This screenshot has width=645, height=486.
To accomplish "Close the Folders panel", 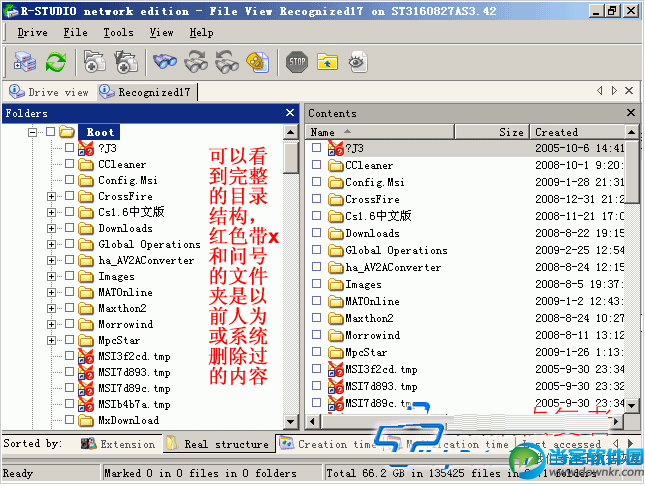I will coord(290,113).
